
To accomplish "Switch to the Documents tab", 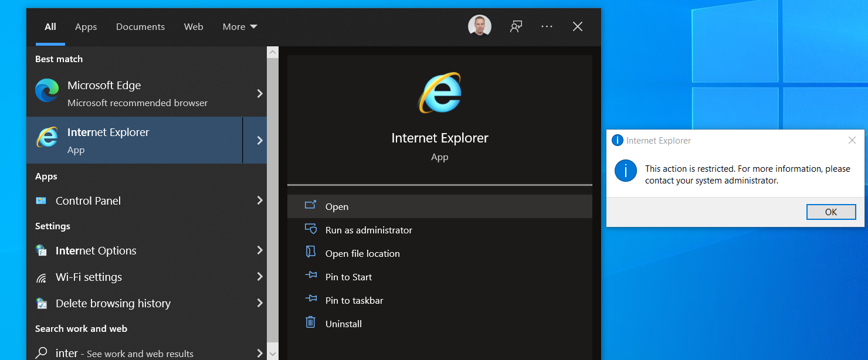I will 140,26.
